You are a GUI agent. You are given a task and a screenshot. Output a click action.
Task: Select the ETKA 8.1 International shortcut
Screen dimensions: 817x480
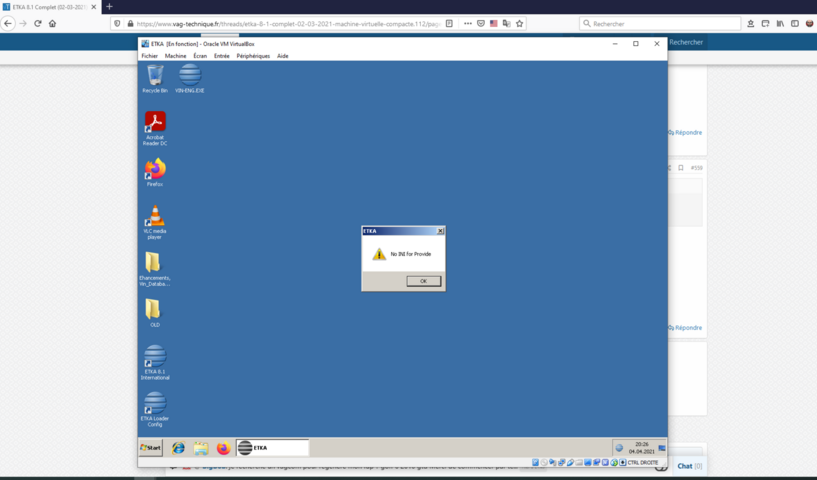tap(155, 363)
